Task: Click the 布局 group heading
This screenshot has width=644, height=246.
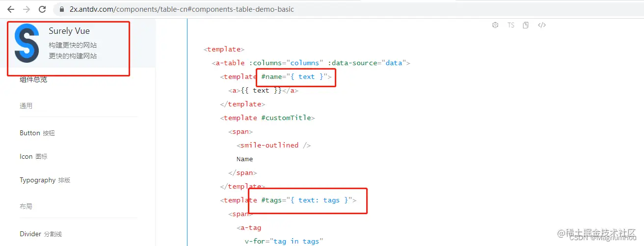Action: (26, 207)
